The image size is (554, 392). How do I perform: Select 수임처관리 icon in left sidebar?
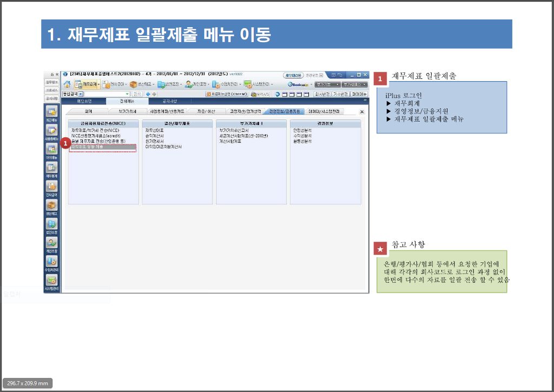tap(51, 262)
